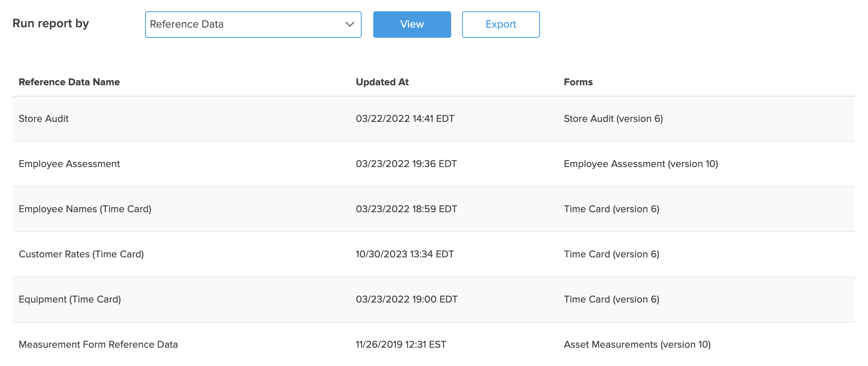This screenshot has width=868, height=366.
Task: Click Time Card form in Employee Names row
Action: 611,209
